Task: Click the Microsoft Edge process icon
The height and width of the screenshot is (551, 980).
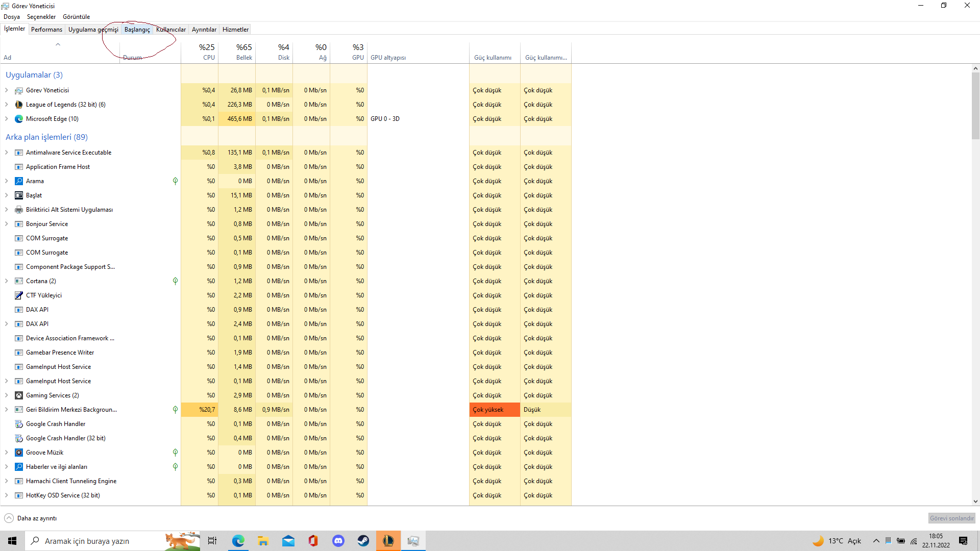Action: coord(19,119)
